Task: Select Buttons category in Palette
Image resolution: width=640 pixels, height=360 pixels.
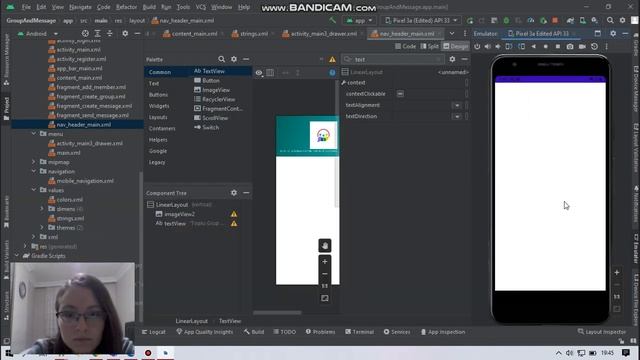Action: (158, 95)
